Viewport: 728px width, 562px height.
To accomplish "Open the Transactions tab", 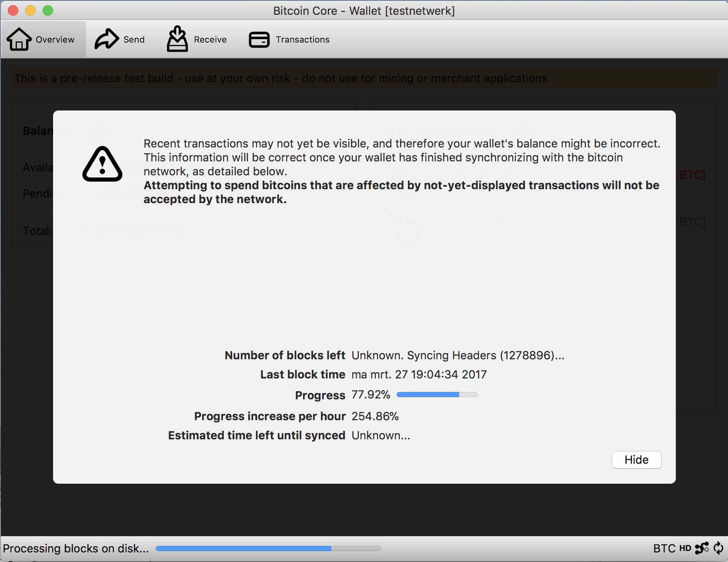I will tap(289, 40).
